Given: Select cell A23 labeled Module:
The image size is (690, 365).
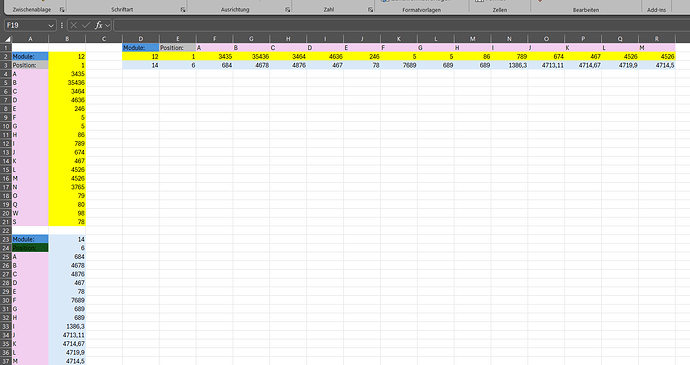Looking at the screenshot, I should tap(30, 239).
